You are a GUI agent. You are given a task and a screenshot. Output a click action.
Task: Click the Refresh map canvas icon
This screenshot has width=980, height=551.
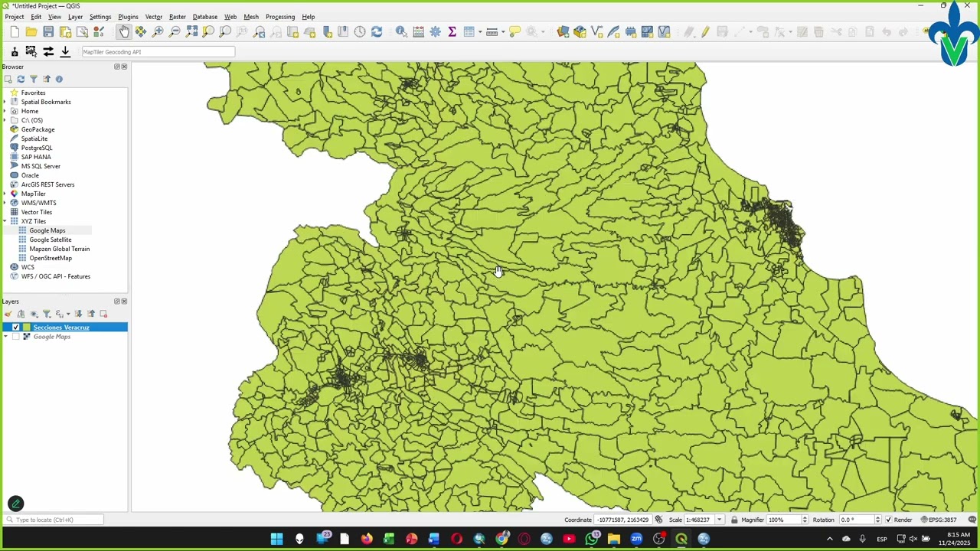377,31
